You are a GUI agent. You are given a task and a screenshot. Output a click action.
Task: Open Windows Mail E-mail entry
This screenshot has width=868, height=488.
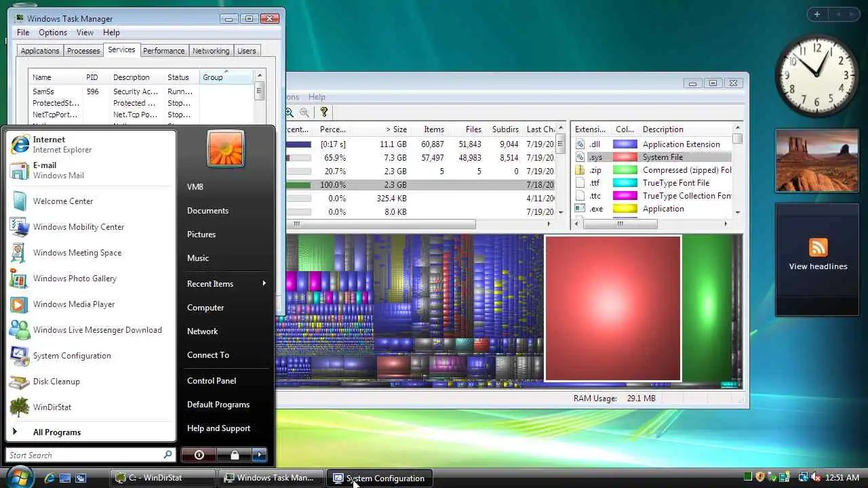[91, 170]
